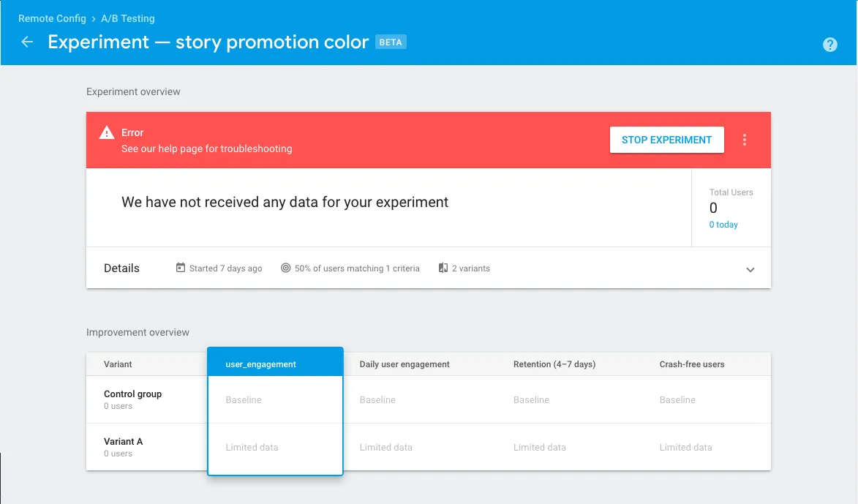Click the target icon beside 50% of users
858x504 pixels.
[x=285, y=268]
